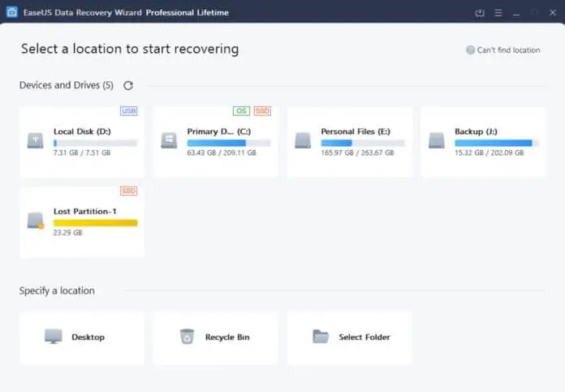
Task: Click the OS tag on Primary (C:) drive
Action: [241, 110]
